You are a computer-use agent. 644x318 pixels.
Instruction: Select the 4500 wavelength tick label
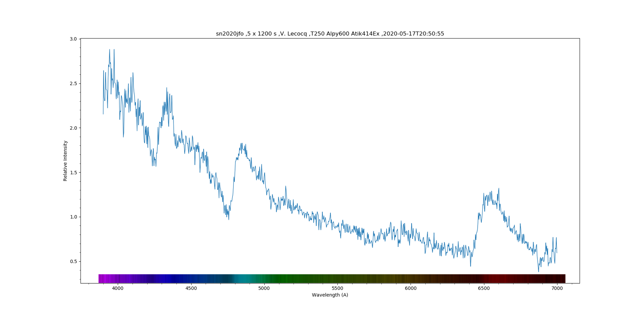click(x=191, y=288)
